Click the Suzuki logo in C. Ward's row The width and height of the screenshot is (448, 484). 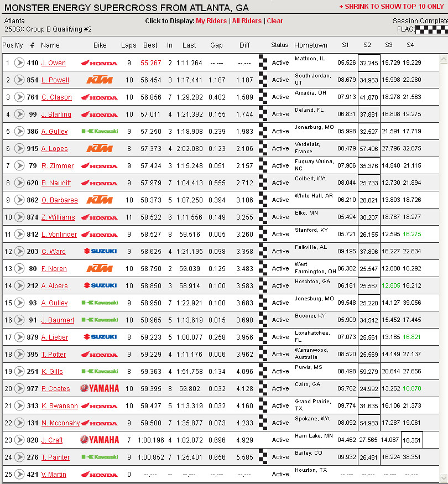[100, 251]
